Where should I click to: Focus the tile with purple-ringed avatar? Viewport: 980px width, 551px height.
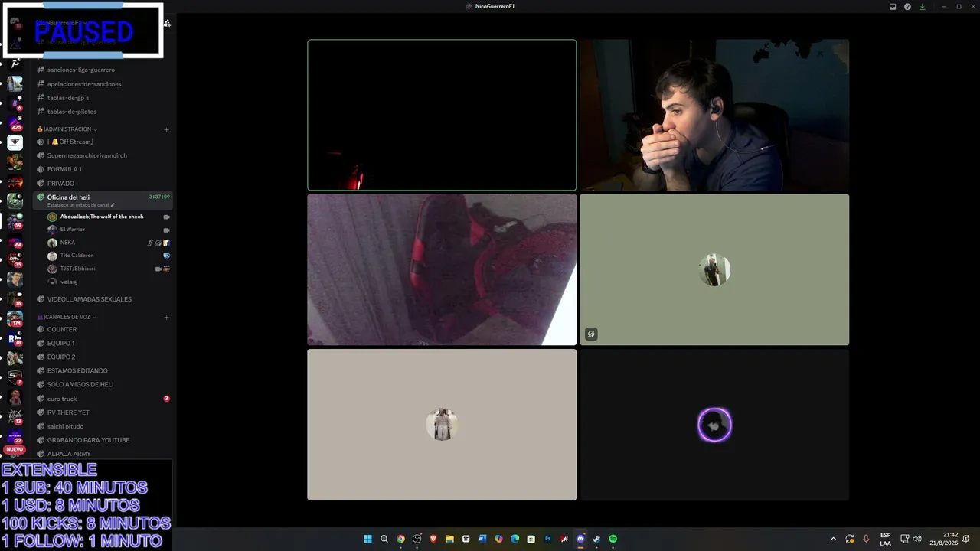tap(714, 425)
